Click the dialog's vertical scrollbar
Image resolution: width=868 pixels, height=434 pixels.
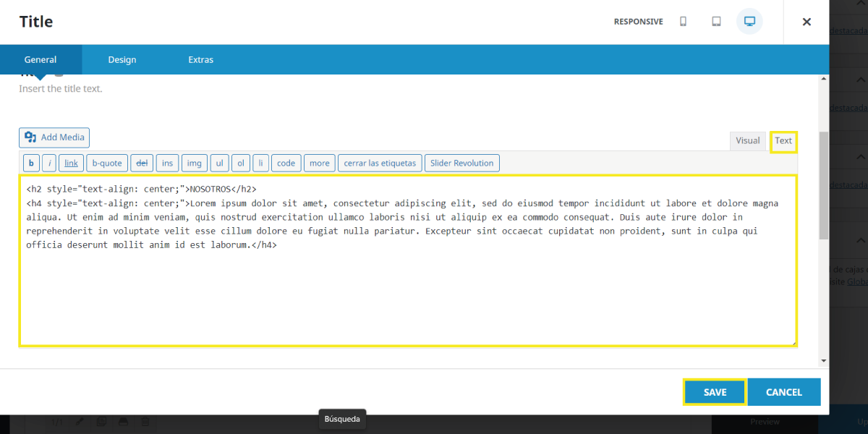(x=823, y=184)
